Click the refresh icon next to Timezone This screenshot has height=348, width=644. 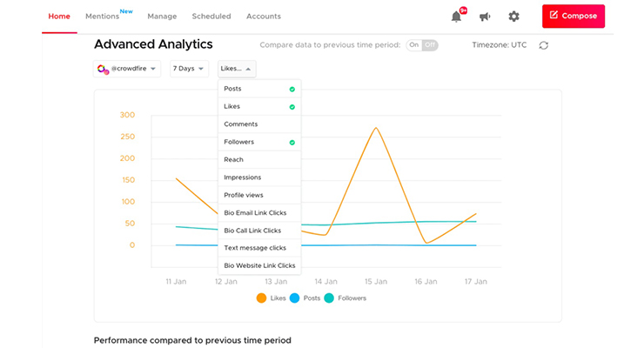tap(544, 45)
